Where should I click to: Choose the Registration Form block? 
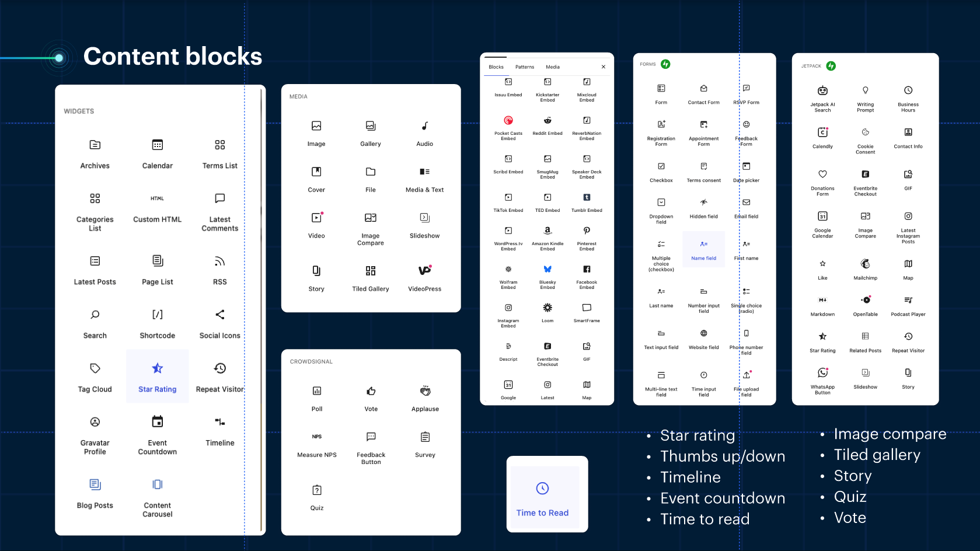[x=661, y=132]
